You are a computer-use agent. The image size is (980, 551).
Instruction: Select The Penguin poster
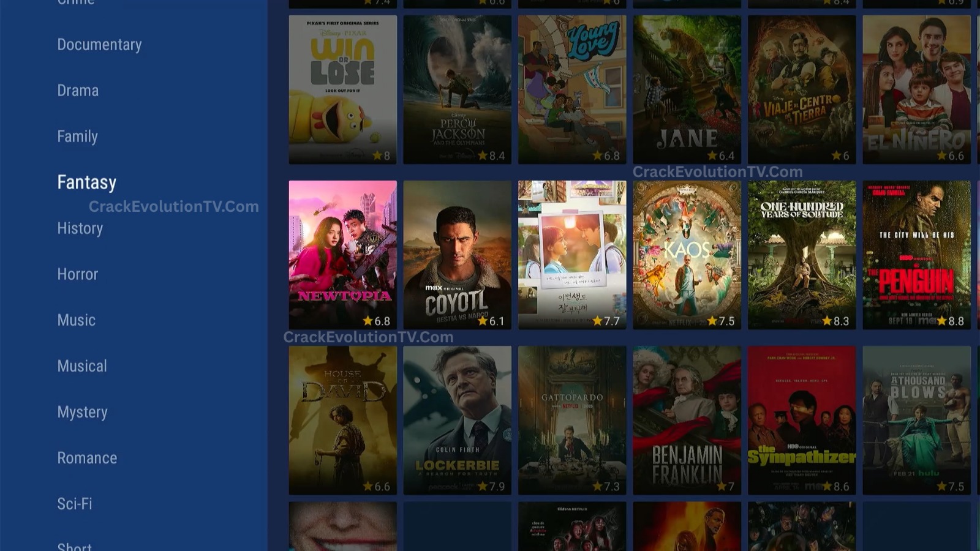pos(916,255)
